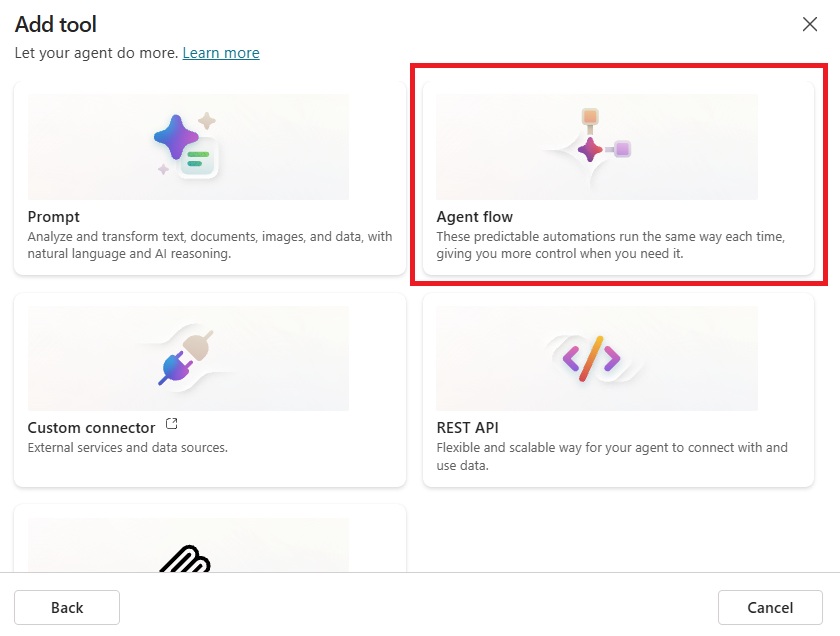
Task: Select the Custom connector title
Action: pos(91,428)
